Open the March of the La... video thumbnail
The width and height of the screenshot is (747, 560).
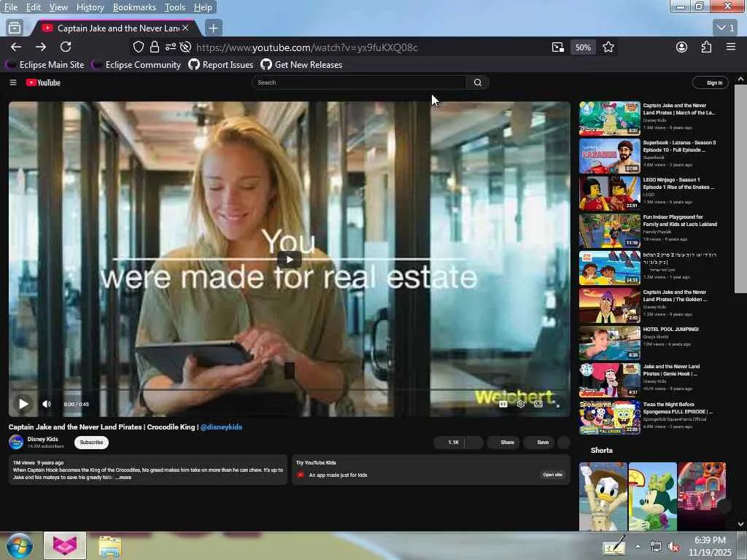(x=610, y=118)
